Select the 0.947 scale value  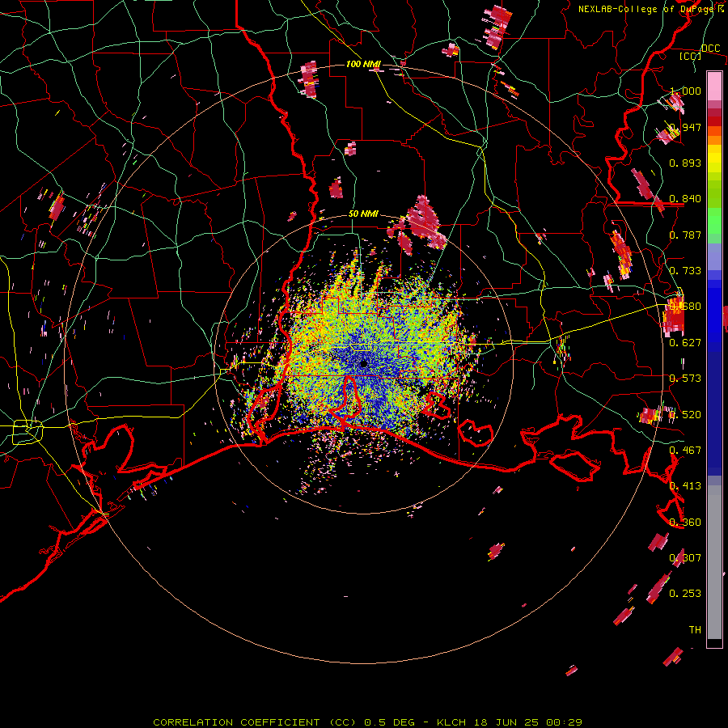685,127
